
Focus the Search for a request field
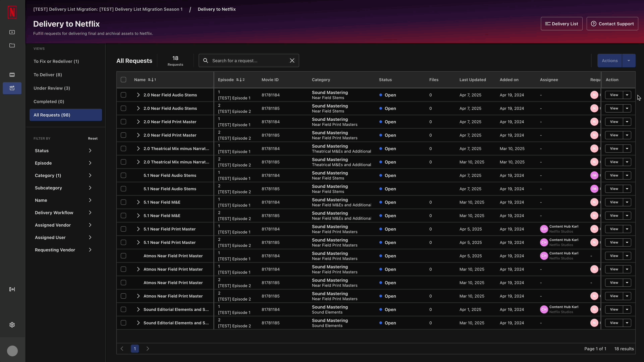click(249, 61)
